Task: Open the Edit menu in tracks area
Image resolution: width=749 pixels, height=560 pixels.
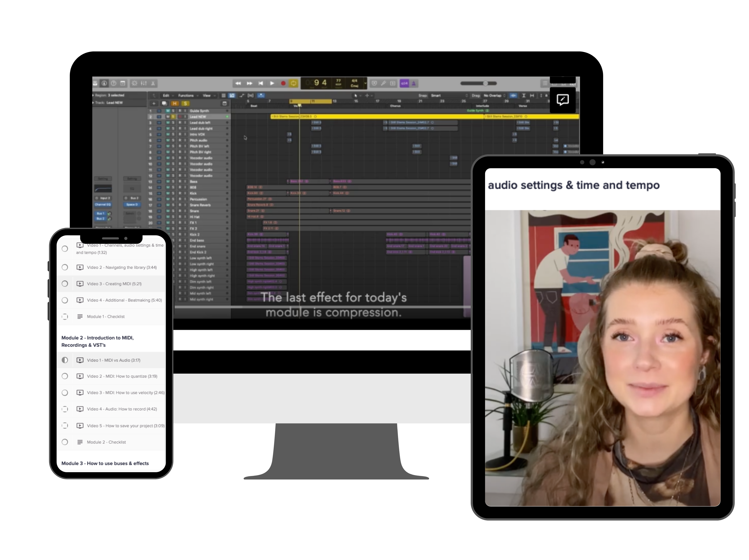Action: tap(168, 95)
